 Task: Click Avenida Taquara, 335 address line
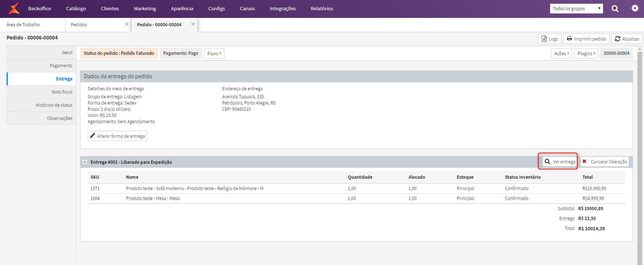[243, 97]
